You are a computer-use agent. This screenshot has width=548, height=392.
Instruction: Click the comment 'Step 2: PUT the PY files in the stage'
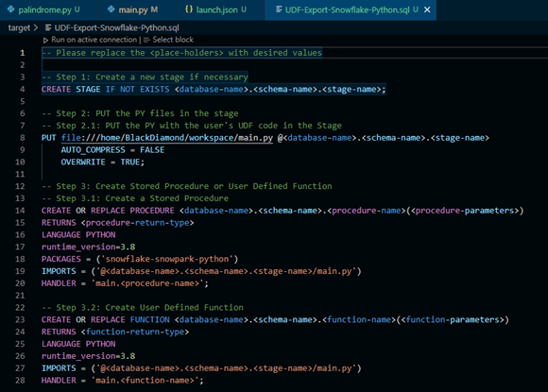point(140,113)
